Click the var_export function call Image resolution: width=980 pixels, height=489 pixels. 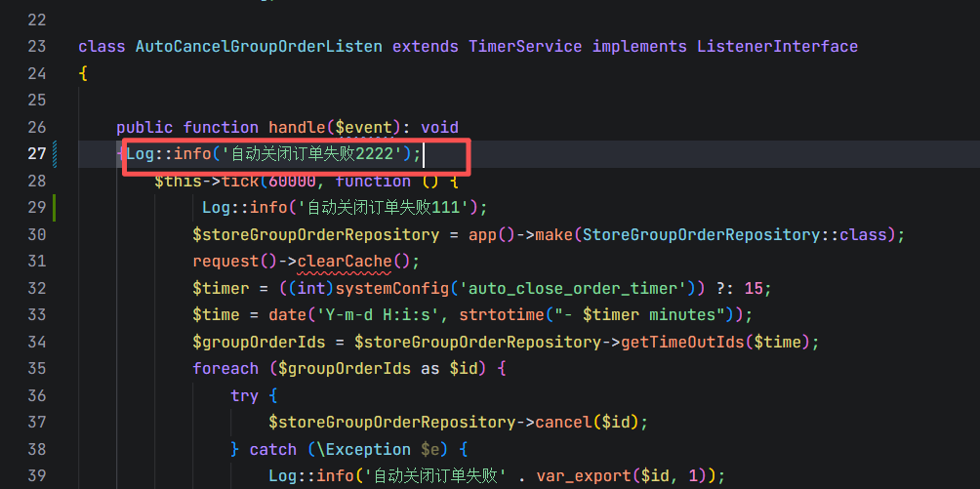(x=582, y=476)
